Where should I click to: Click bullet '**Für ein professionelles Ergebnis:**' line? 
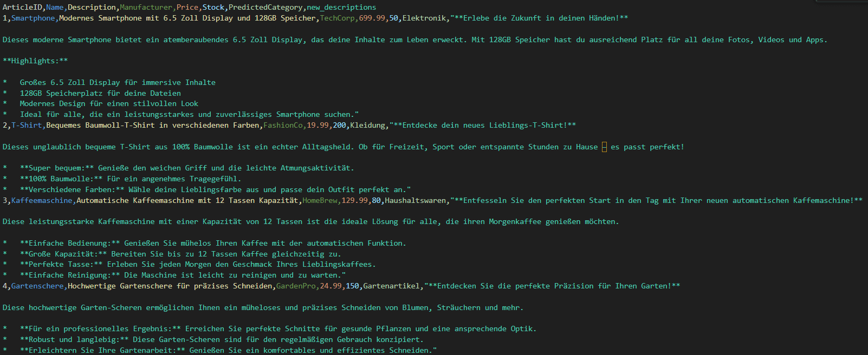[x=269, y=329]
